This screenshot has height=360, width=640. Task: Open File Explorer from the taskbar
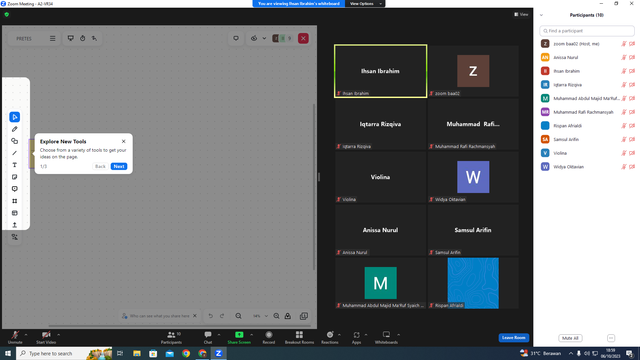[x=137, y=353]
